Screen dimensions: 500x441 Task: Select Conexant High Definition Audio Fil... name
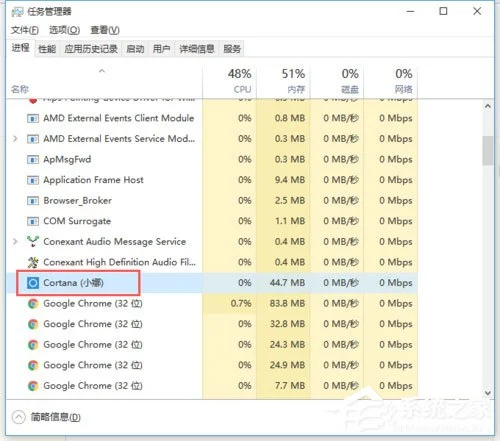point(119,262)
